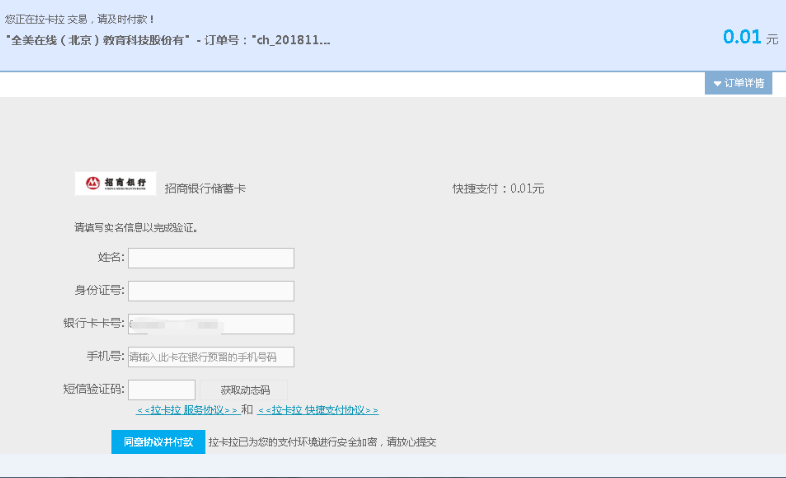Click the 姓名 field label
Viewport: 786px width, 478px height.
[x=111, y=258]
